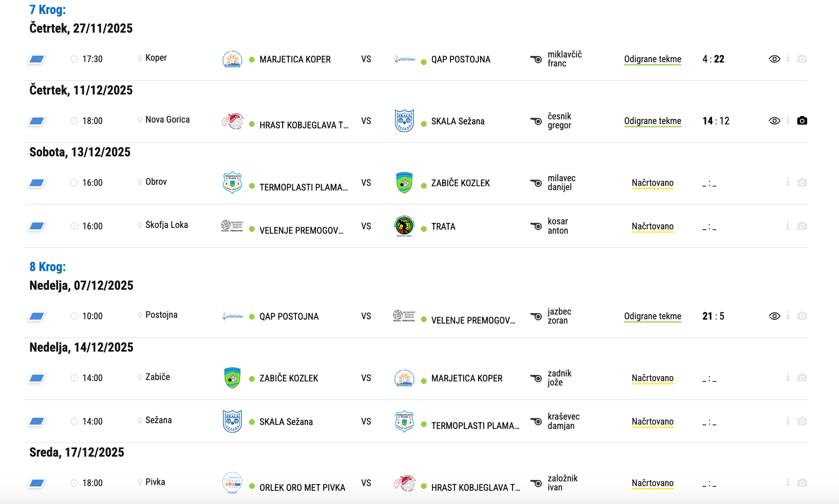This screenshot has height=504, width=839.
Task: Select the '7 Krog:' round heading
Action: (x=48, y=10)
